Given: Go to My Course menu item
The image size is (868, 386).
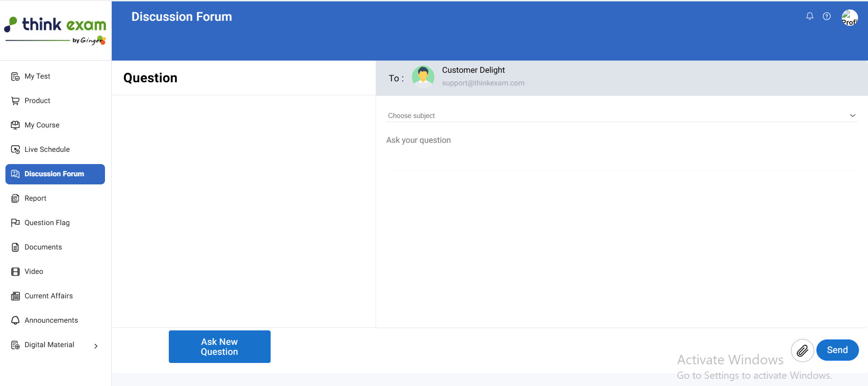Looking at the screenshot, I should (42, 125).
